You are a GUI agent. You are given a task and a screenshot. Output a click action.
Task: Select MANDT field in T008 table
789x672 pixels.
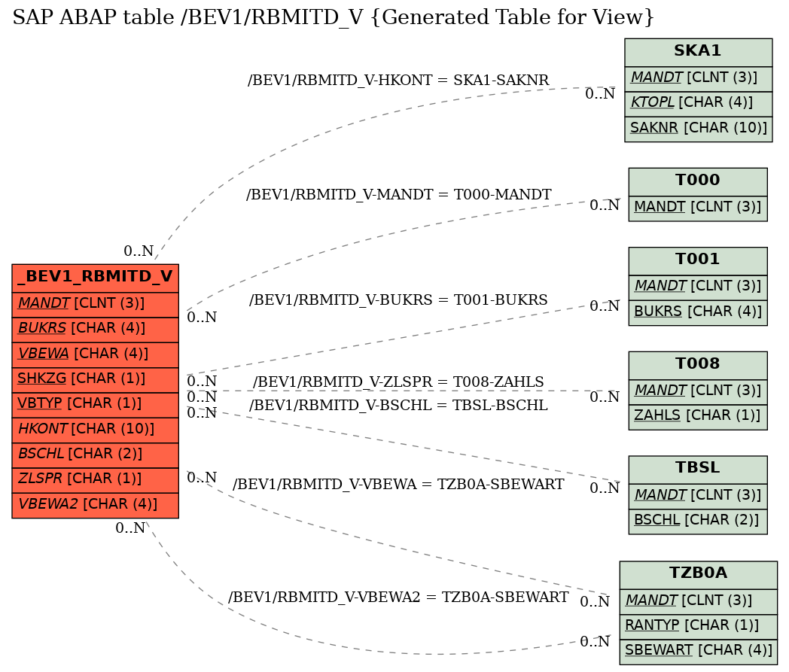[x=698, y=392]
